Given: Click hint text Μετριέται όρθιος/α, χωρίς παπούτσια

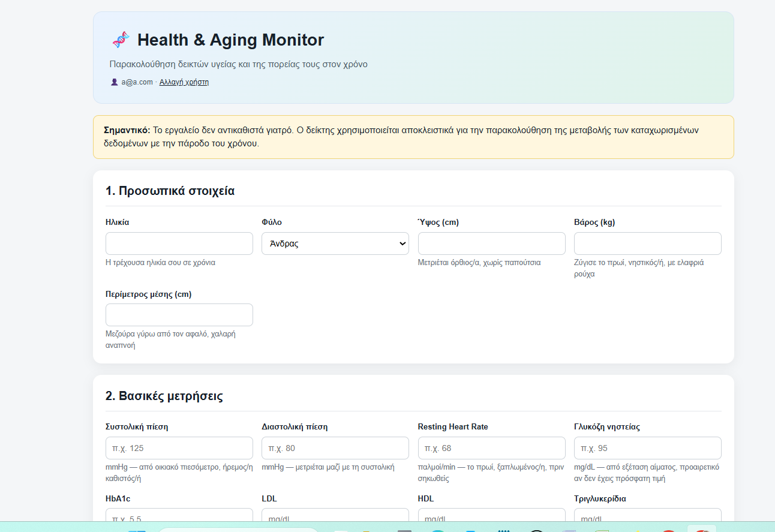Looking at the screenshot, I should [479, 263].
